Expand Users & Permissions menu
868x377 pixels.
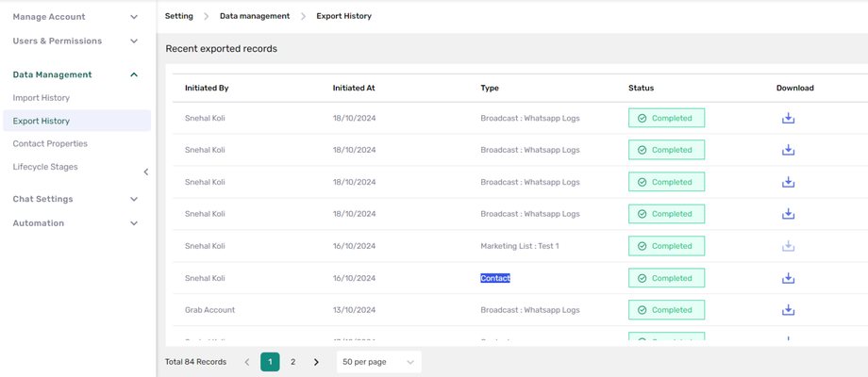tap(133, 41)
